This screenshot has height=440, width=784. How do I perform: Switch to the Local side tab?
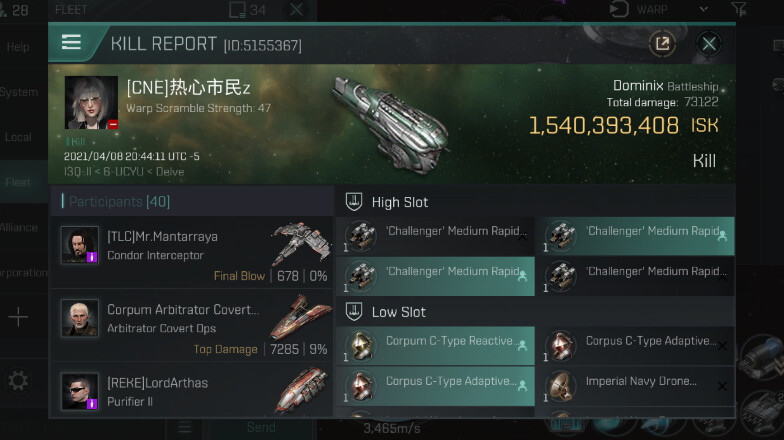coord(18,137)
